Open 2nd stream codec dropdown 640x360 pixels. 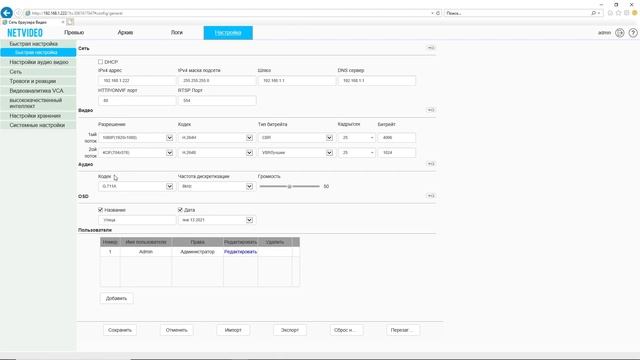pos(216,153)
